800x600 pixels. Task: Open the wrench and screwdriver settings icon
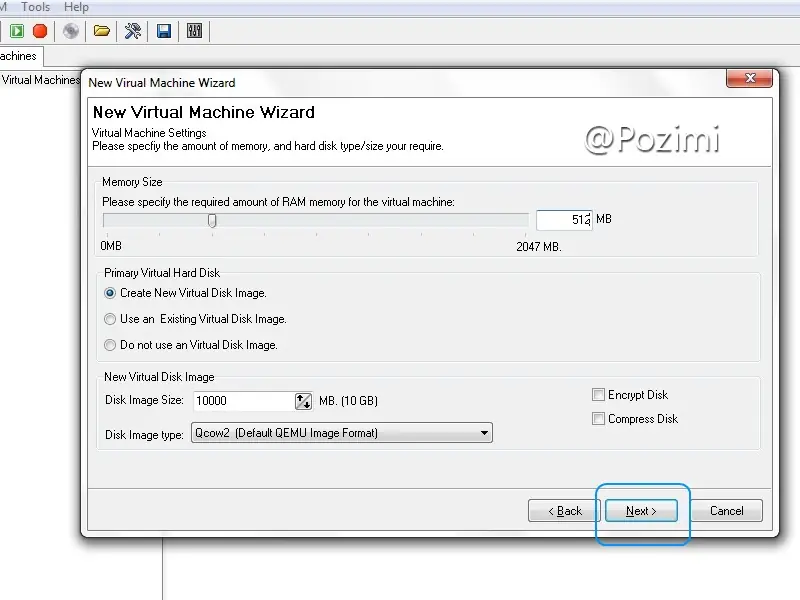click(133, 31)
